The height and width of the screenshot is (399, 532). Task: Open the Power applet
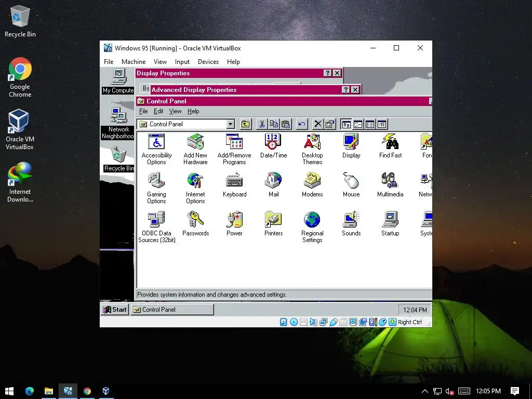click(234, 224)
